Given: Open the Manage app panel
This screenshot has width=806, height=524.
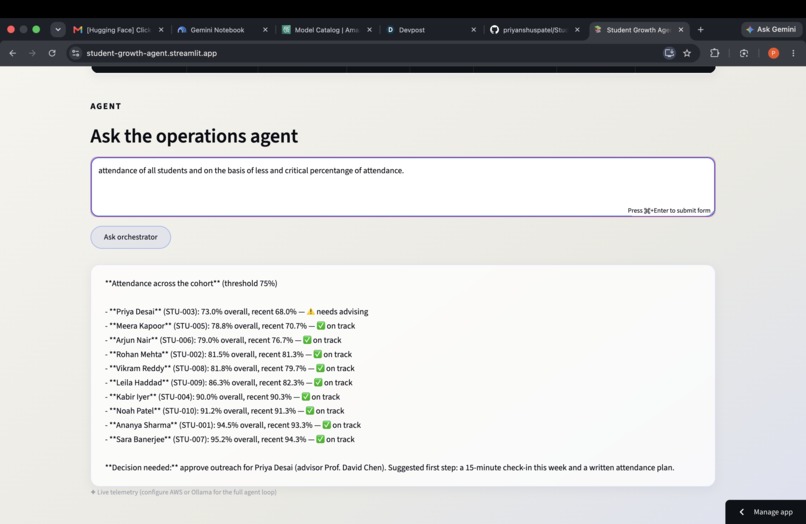Looking at the screenshot, I should (x=765, y=512).
